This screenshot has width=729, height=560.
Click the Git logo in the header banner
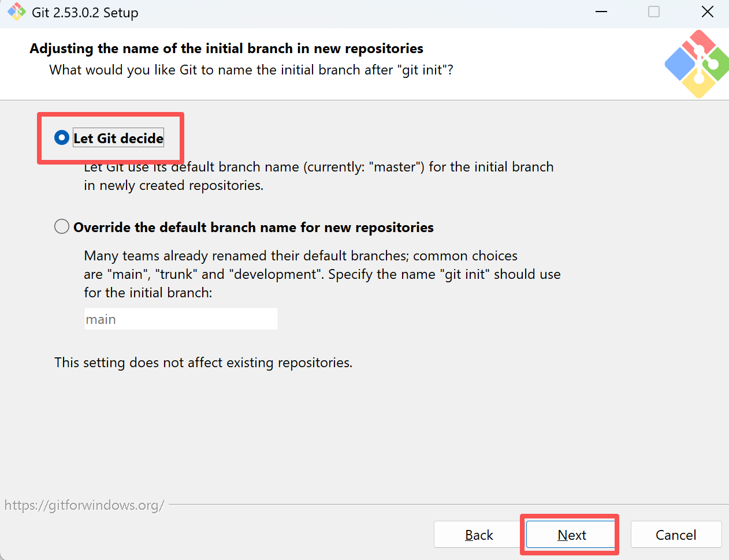click(x=697, y=64)
